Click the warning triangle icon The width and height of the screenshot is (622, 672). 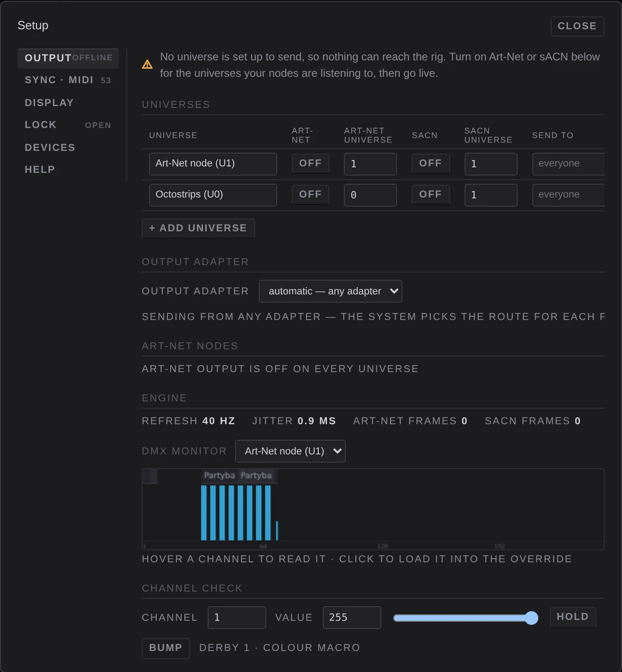(147, 64)
